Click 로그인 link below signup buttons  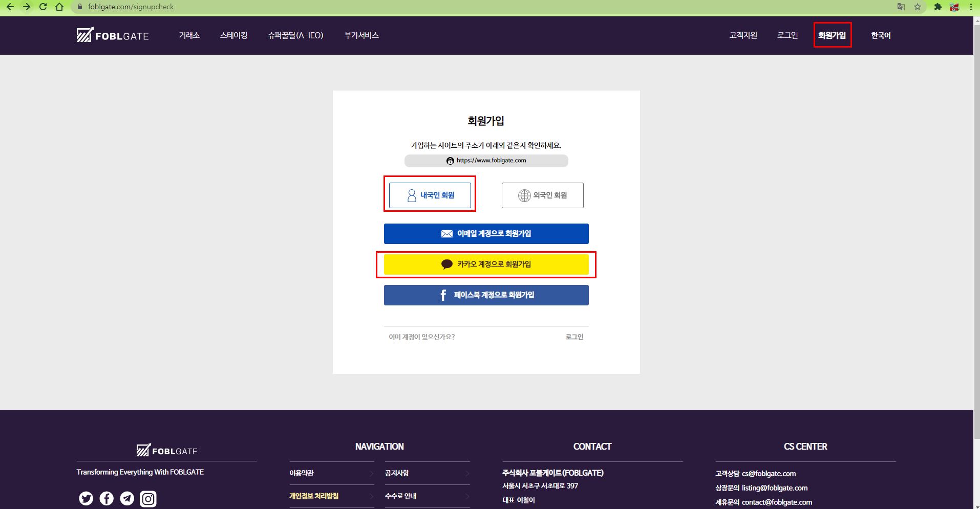574,337
